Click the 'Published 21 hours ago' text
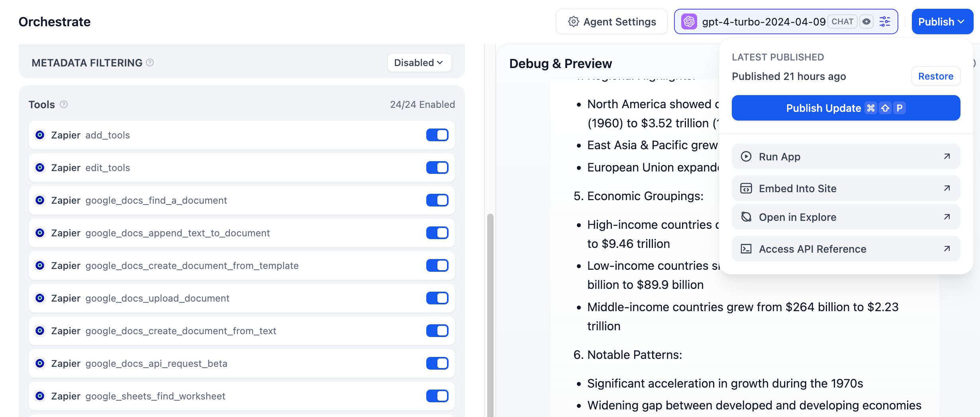This screenshot has height=417, width=980. pos(788,76)
